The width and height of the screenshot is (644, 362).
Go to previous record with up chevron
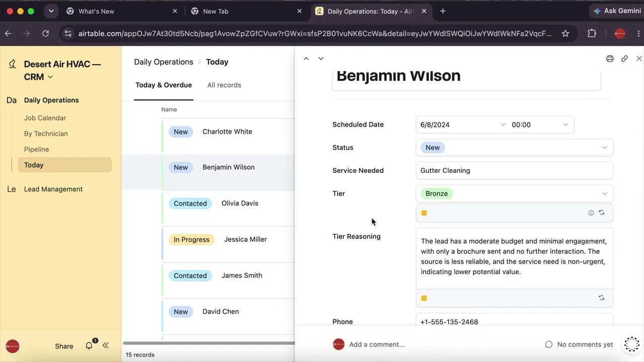pyautogui.click(x=306, y=59)
